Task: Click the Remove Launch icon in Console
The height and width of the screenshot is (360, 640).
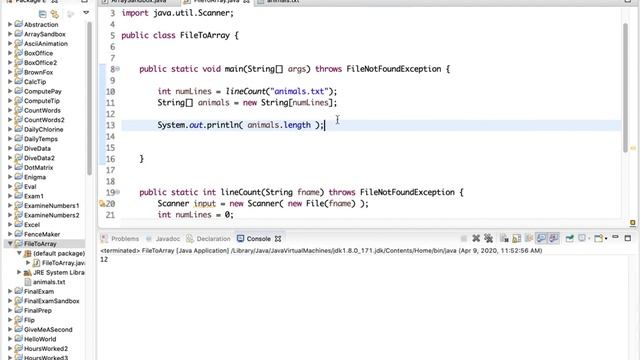Action: 476,238
